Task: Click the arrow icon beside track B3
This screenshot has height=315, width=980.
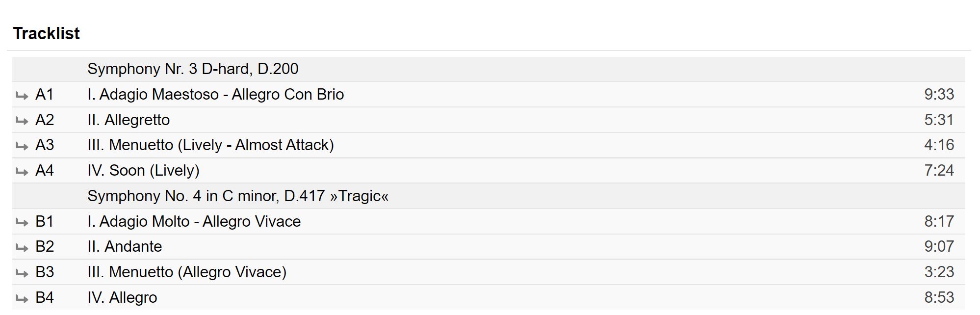Action: click(22, 273)
